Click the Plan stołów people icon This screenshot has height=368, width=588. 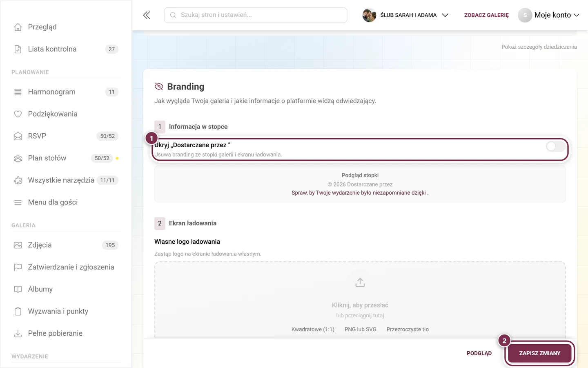pyautogui.click(x=18, y=158)
